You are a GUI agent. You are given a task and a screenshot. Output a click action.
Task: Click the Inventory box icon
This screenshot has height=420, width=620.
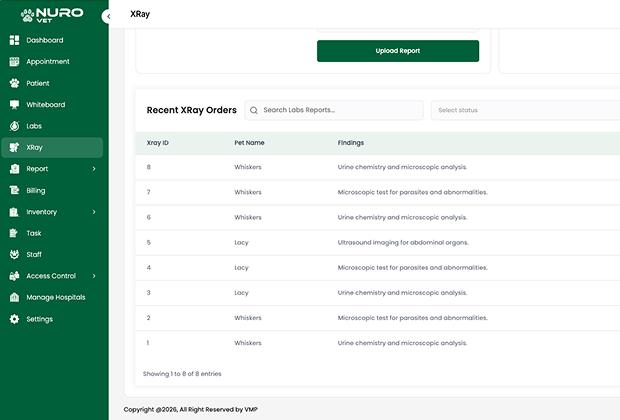point(14,212)
